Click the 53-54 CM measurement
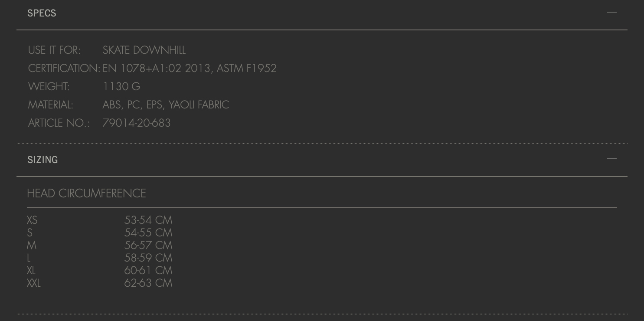This screenshot has width=644, height=321. (x=148, y=220)
